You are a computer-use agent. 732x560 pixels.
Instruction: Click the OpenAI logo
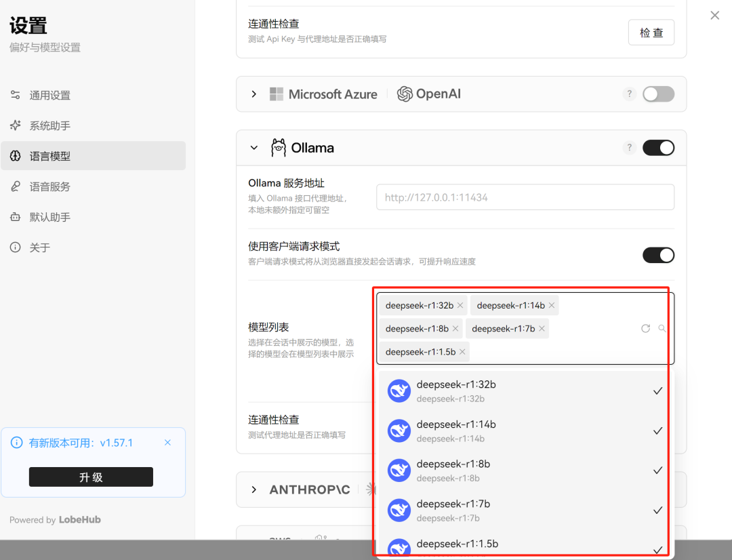428,94
